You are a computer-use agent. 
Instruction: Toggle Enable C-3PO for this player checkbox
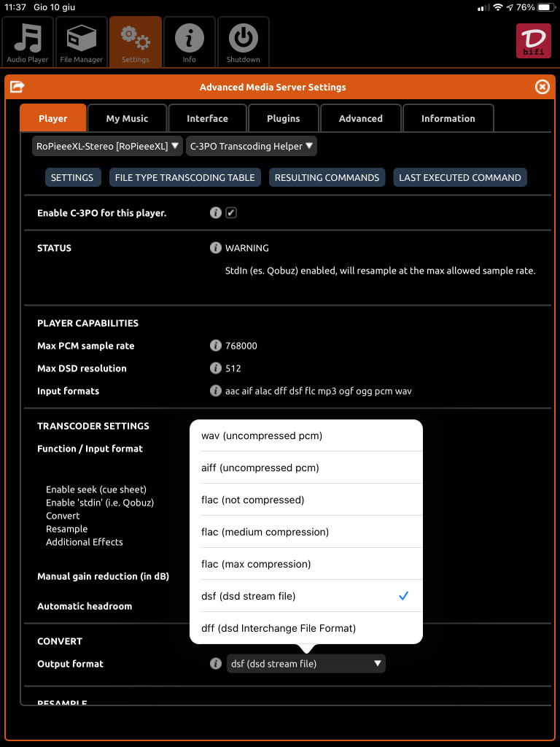click(231, 213)
